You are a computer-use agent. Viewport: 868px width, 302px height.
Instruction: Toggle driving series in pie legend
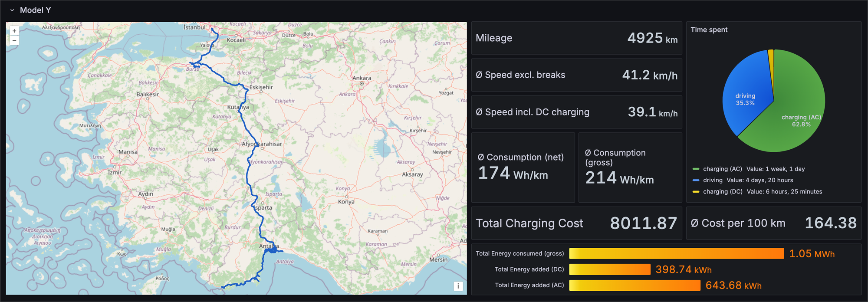(713, 180)
